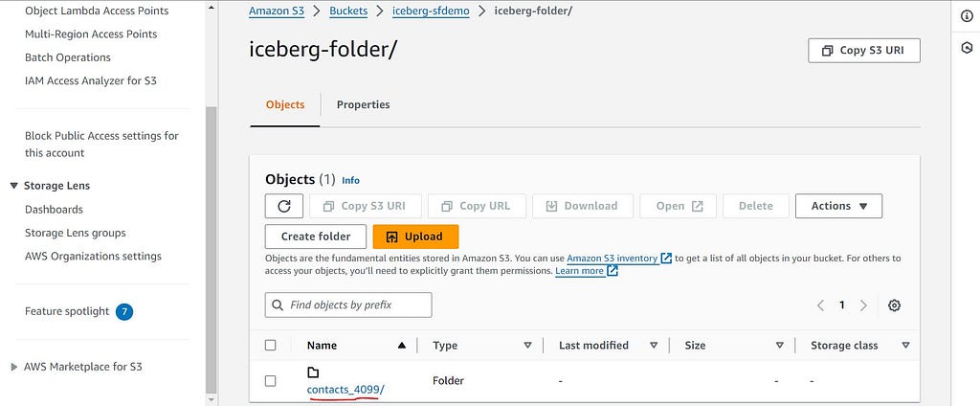Click the Info link beside Objects

350,180
